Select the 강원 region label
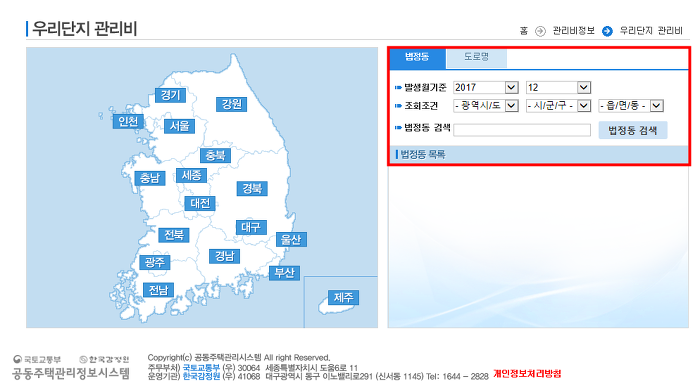 coord(231,104)
